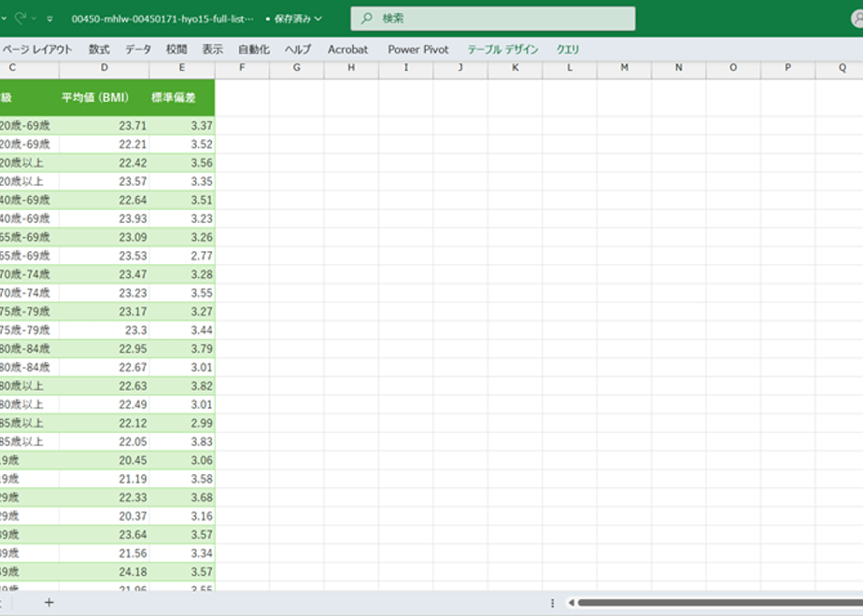Select the cell with value 24.18
The height and width of the screenshot is (616, 863).
pos(104,572)
